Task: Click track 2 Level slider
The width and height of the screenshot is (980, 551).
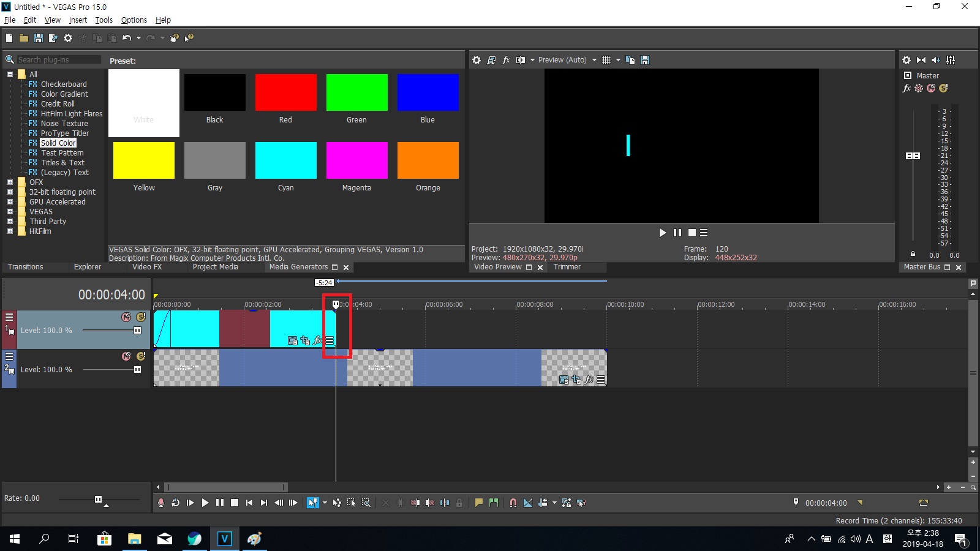Action: point(137,370)
